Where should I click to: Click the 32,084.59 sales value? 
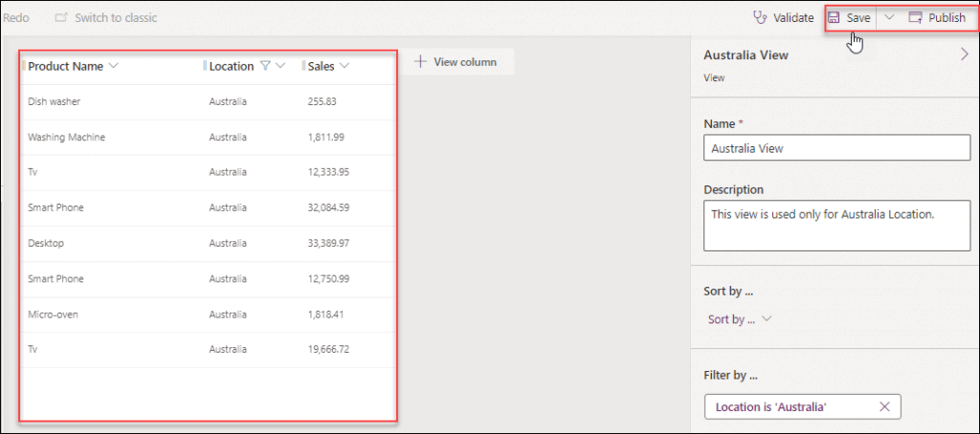[x=328, y=207]
